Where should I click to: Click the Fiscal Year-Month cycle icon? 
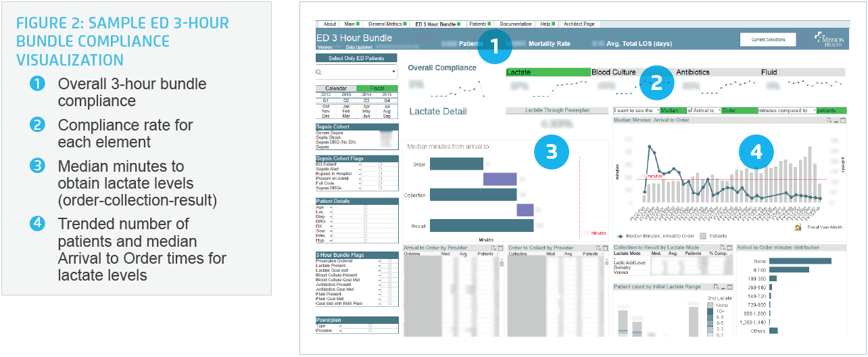click(798, 227)
